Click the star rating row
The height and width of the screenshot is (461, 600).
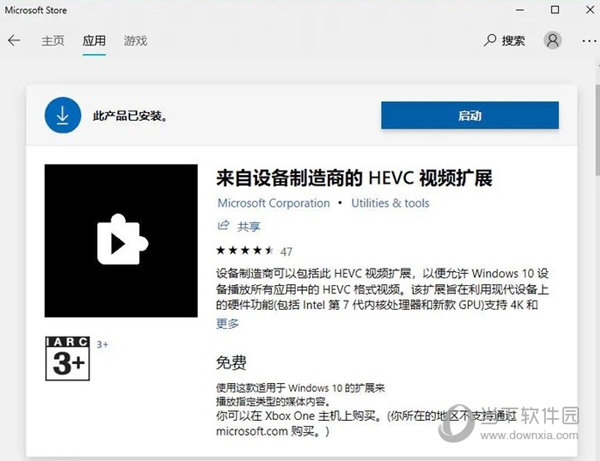pyautogui.click(x=245, y=251)
